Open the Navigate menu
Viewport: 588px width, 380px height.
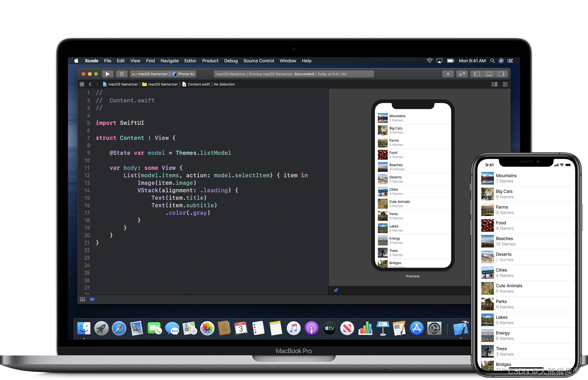click(x=170, y=61)
